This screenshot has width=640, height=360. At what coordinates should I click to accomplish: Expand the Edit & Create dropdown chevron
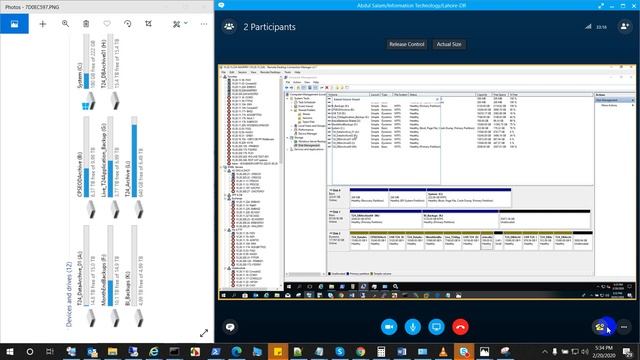point(186,23)
